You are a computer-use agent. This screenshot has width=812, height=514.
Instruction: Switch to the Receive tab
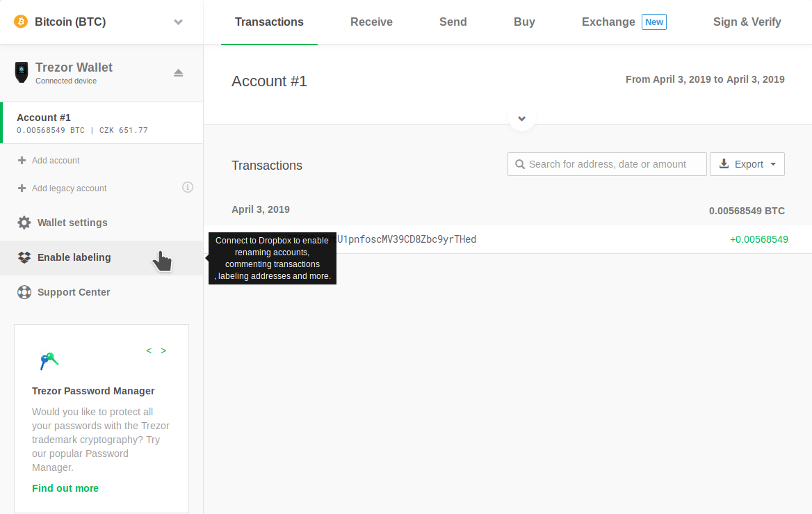click(x=371, y=22)
